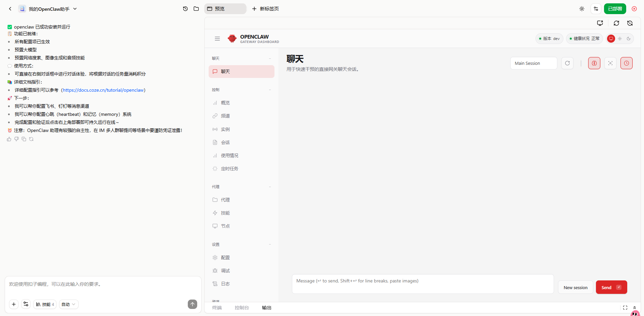
Task: Switch to dark theme moon icon
Action: [x=629, y=39]
